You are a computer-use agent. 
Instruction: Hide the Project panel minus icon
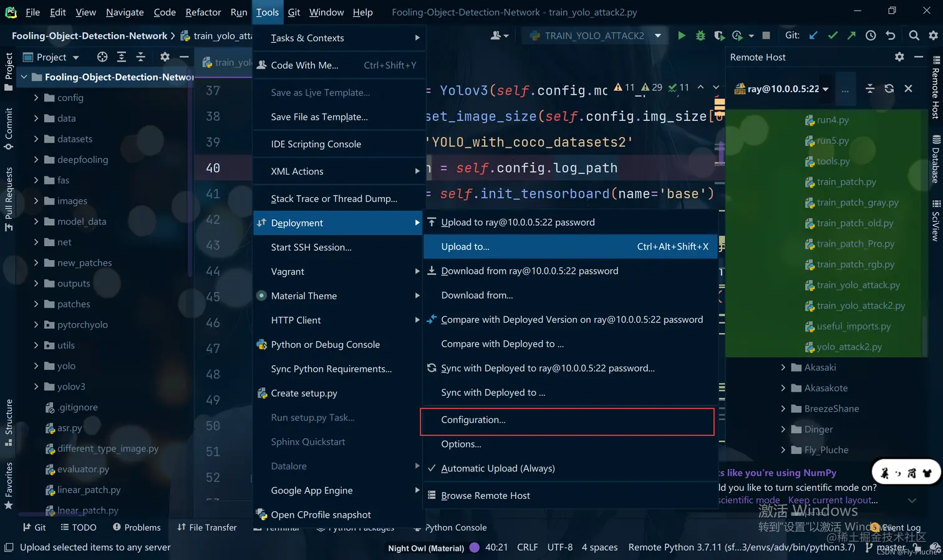[184, 57]
